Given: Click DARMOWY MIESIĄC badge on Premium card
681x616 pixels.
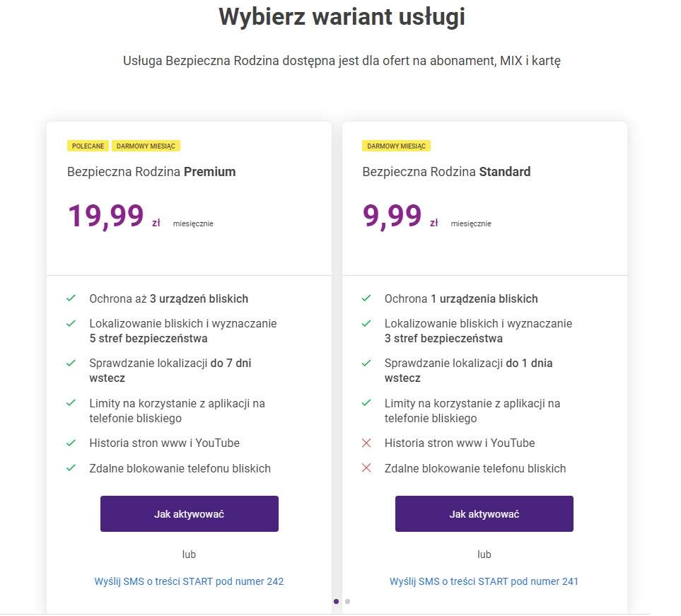Looking at the screenshot, I should pyautogui.click(x=146, y=146).
